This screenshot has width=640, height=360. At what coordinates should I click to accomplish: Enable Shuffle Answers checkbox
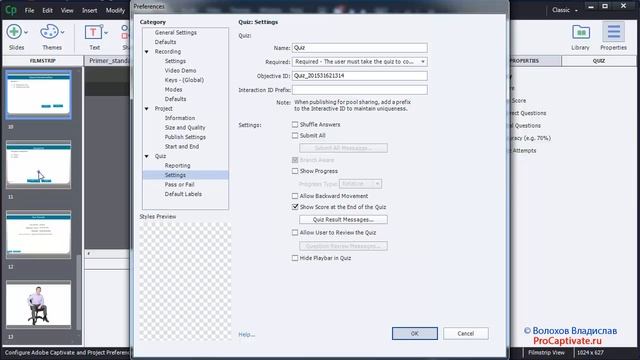295,124
